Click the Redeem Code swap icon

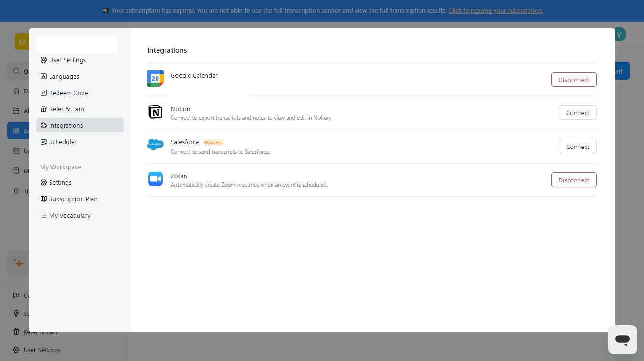tap(43, 93)
